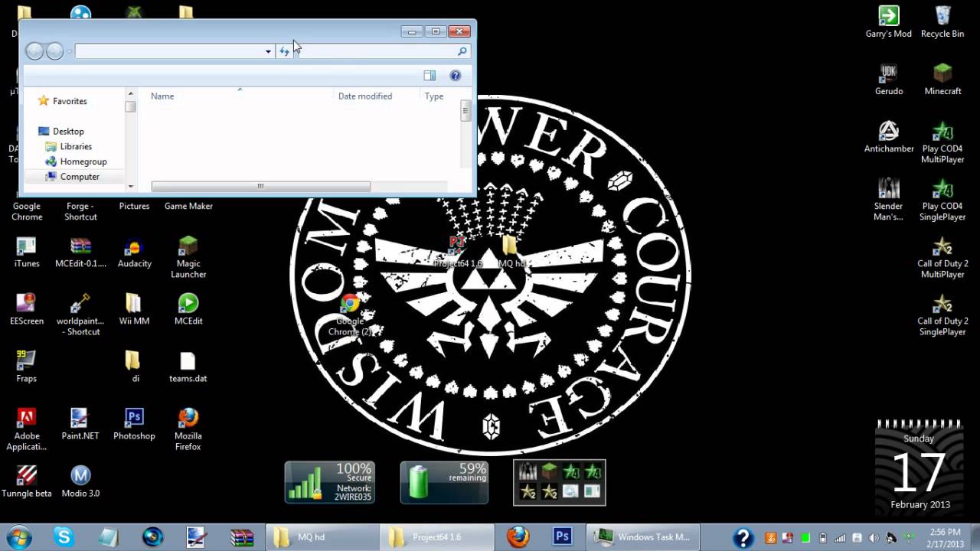The width and height of the screenshot is (980, 551).
Task: Open the Minecraft desktop shortcut
Action: point(942,79)
